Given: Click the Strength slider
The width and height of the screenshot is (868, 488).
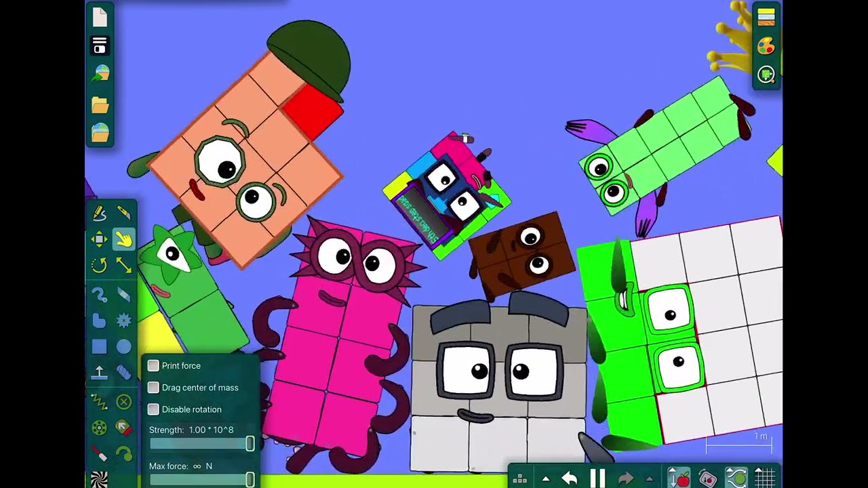Looking at the screenshot, I should coord(201,443).
